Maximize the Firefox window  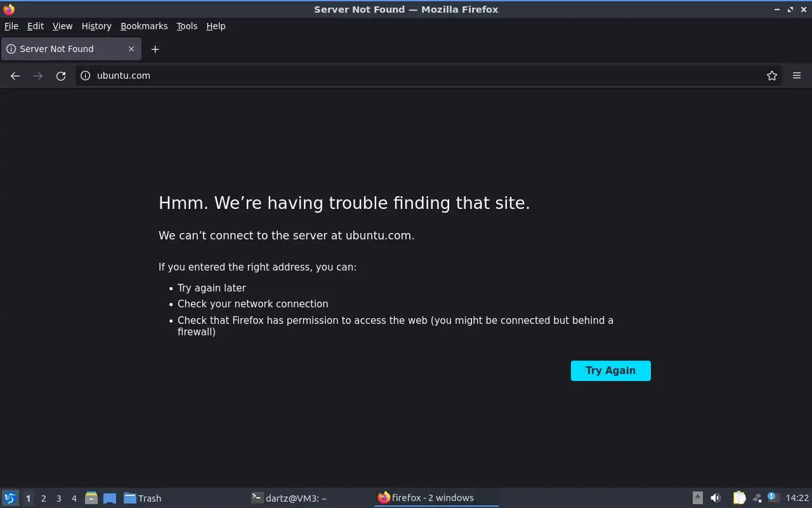pos(790,10)
